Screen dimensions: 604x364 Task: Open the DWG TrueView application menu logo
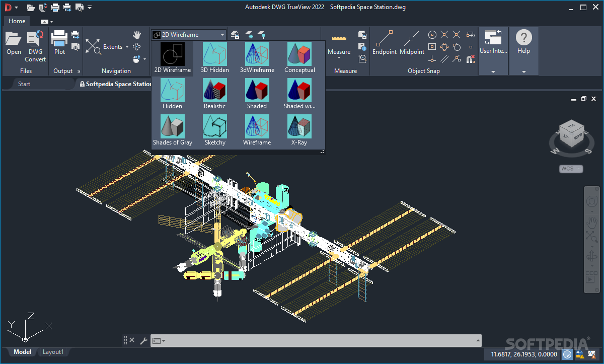click(8, 7)
